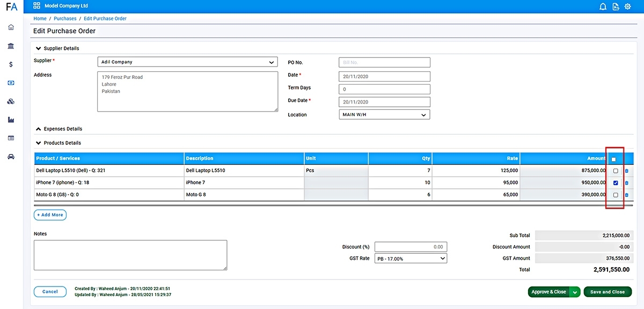644x309 pixels.
Task: Click the Edit Purchase Order breadcrumb
Action: pos(105,19)
